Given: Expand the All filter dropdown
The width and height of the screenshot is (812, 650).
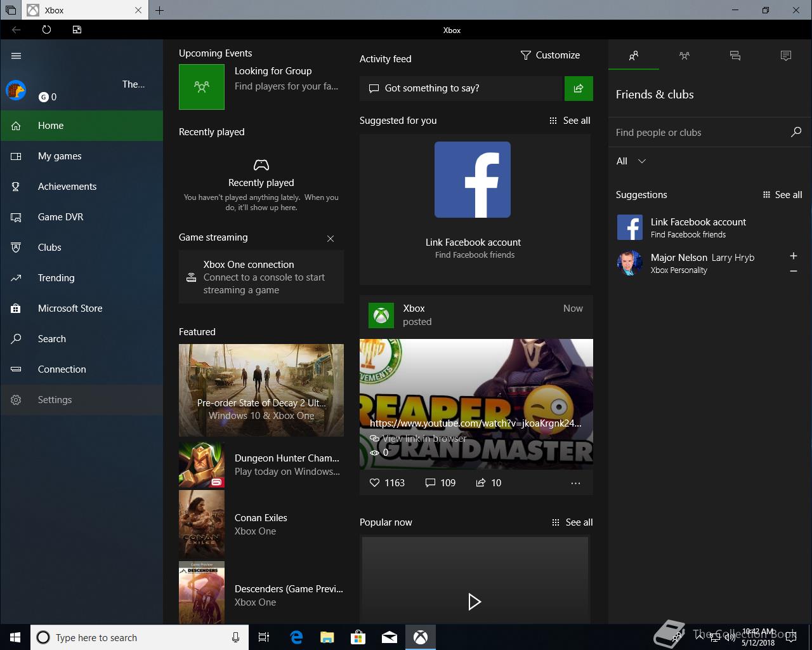Looking at the screenshot, I should [631, 161].
